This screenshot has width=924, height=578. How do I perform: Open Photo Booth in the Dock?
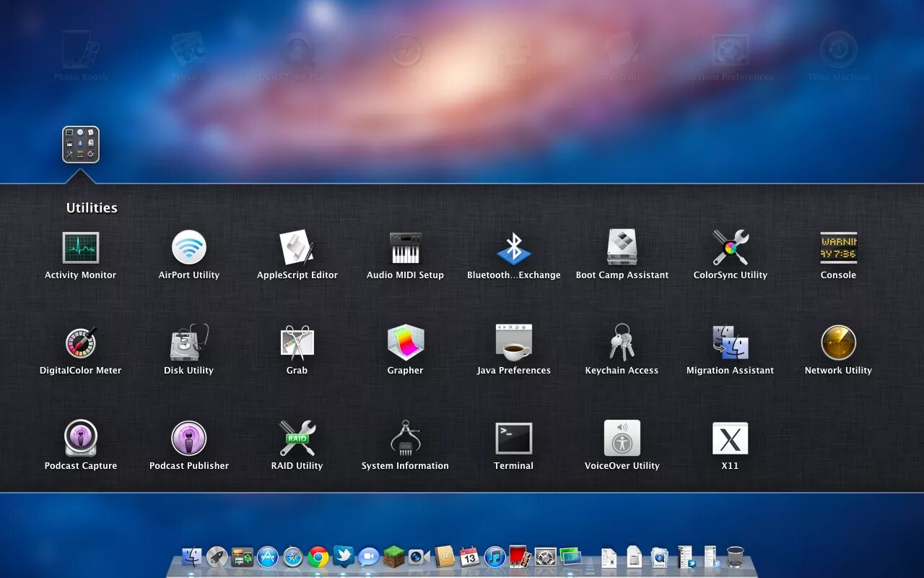[x=520, y=556]
